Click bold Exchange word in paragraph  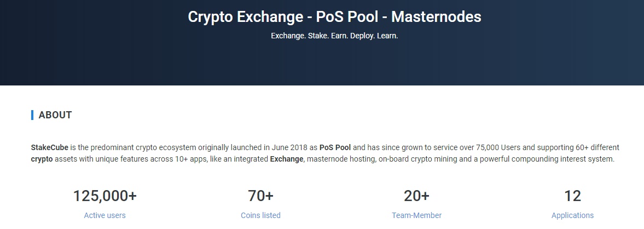click(286, 159)
